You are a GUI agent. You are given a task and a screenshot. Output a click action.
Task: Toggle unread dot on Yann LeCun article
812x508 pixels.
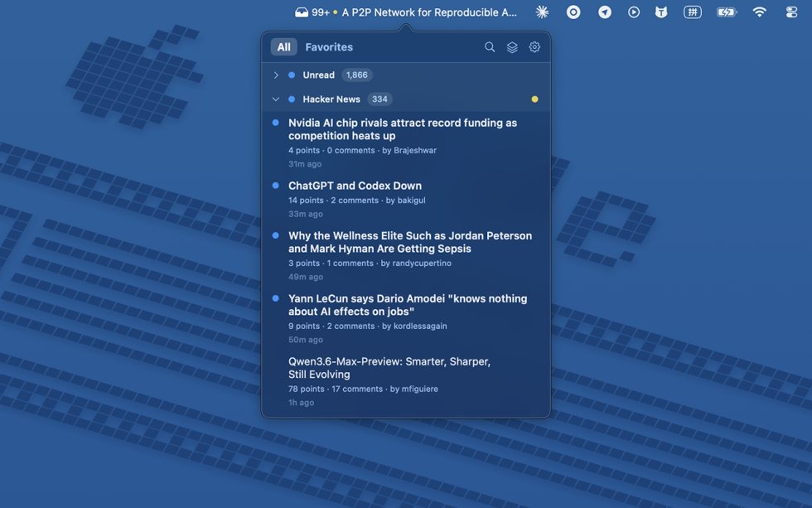pos(275,298)
